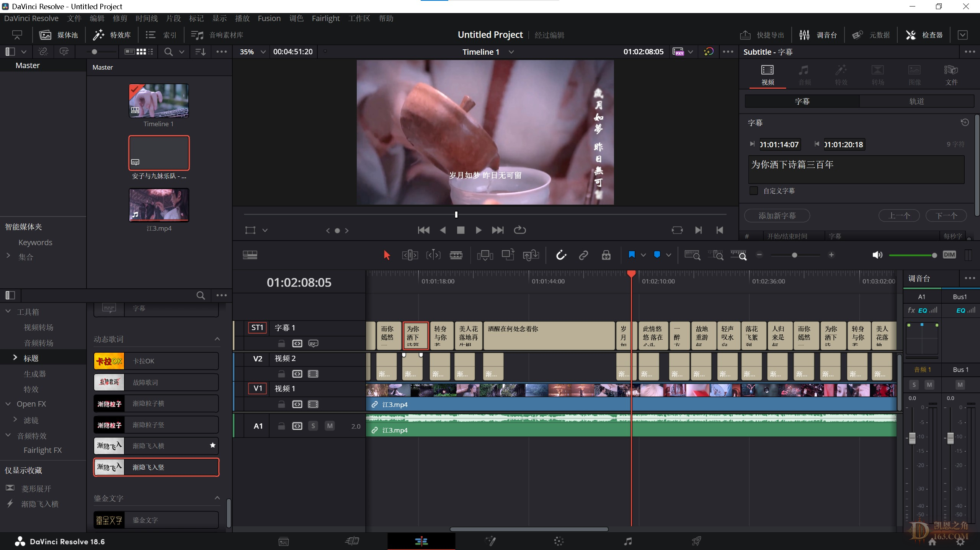
Task: Open the Sound Library (音响素材库)
Action: 217,35
